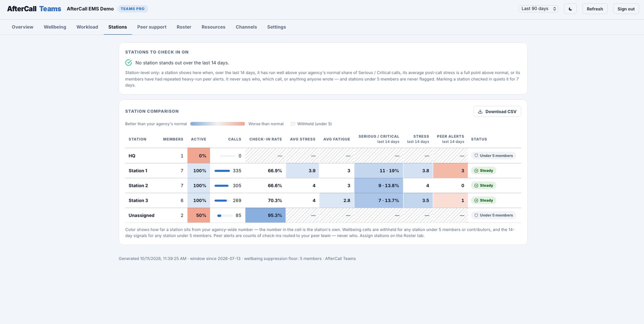Image resolution: width=644 pixels, height=324 pixels.
Task: Open the Peer support tab
Action: 152,27
